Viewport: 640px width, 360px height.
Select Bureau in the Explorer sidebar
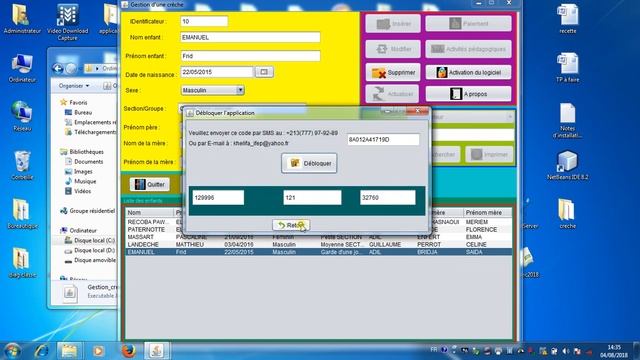83,112
